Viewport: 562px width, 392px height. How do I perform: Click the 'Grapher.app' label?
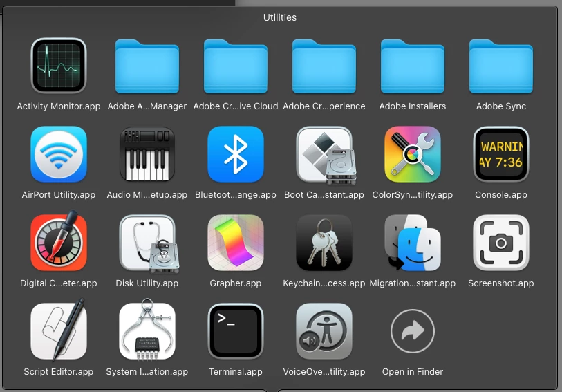pyautogui.click(x=236, y=283)
